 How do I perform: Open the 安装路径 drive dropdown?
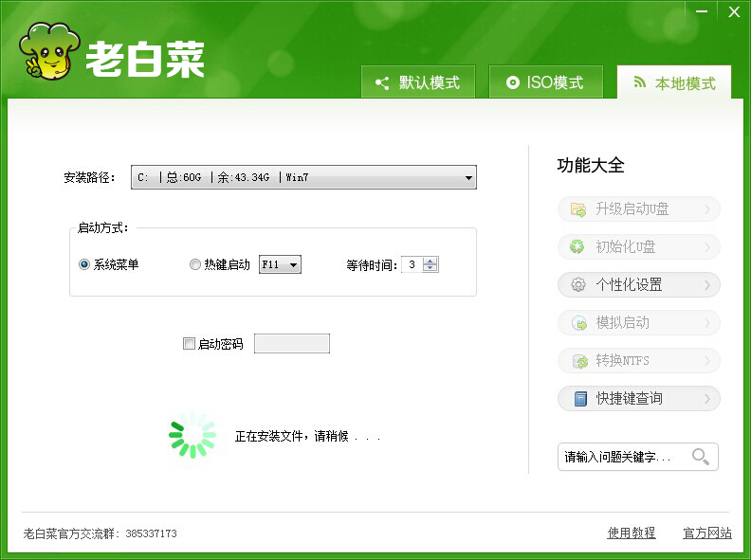pyautogui.click(x=303, y=177)
